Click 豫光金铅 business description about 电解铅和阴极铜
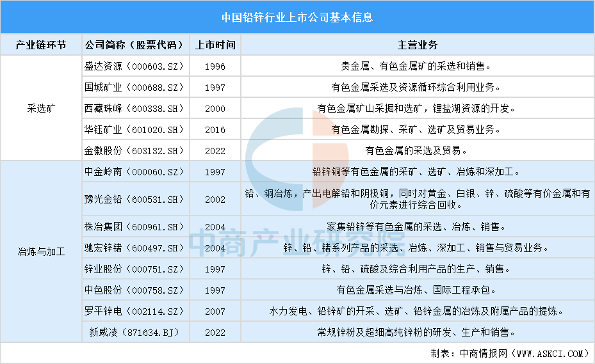 coord(418,199)
